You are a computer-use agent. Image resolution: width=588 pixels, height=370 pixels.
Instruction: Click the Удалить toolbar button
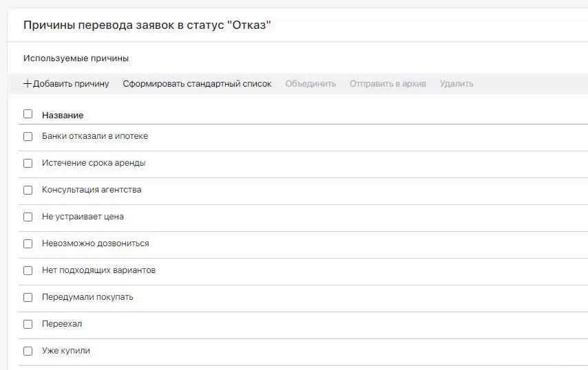(456, 84)
